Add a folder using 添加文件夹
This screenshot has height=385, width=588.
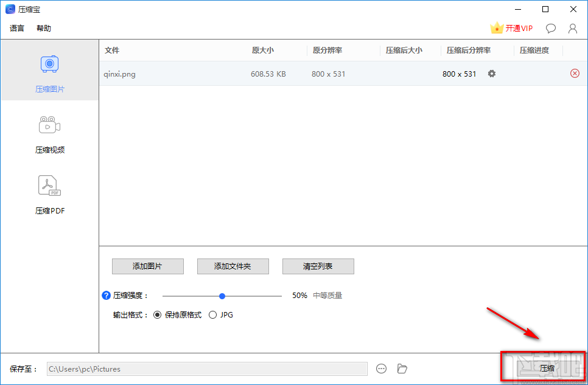(x=233, y=266)
